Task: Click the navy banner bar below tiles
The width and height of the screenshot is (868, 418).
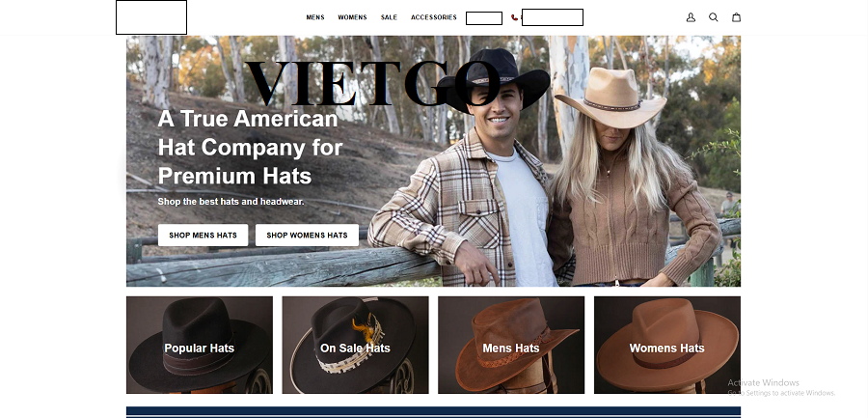Action: pos(433,411)
